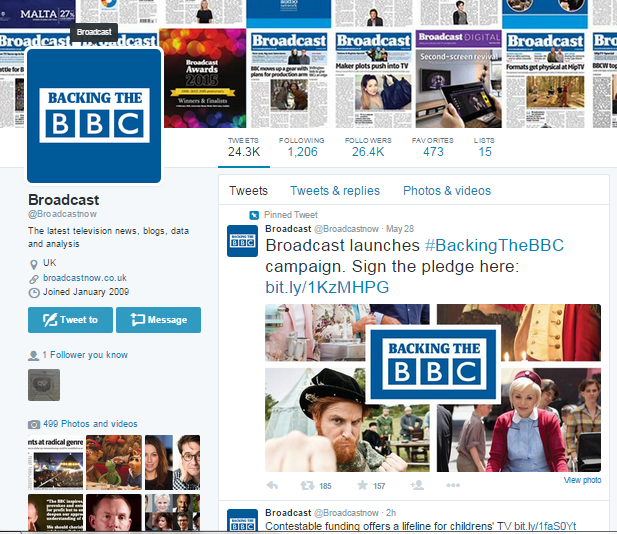The height and width of the screenshot is (534, 617).
Task: Click the profile name Broadcast heading
Action: pyautogui.click(x=64, y=200)
